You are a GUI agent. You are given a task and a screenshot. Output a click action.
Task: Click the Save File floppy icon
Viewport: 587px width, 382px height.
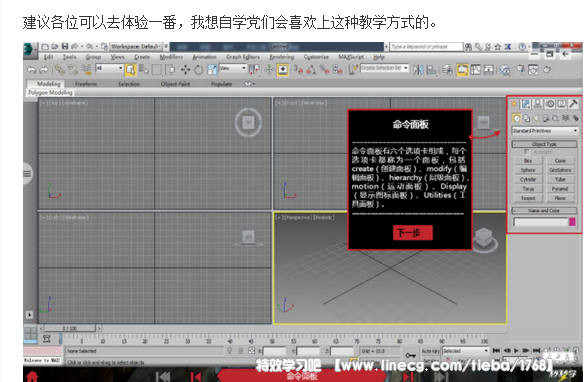65,46
